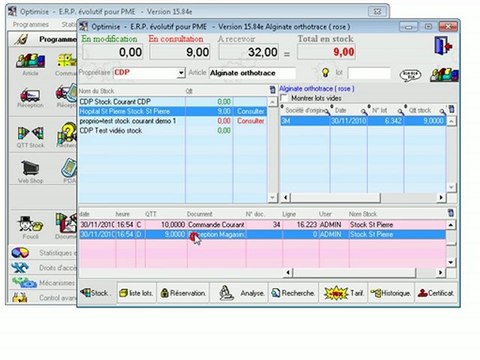Click the Total en stock value field

(326, 52)
